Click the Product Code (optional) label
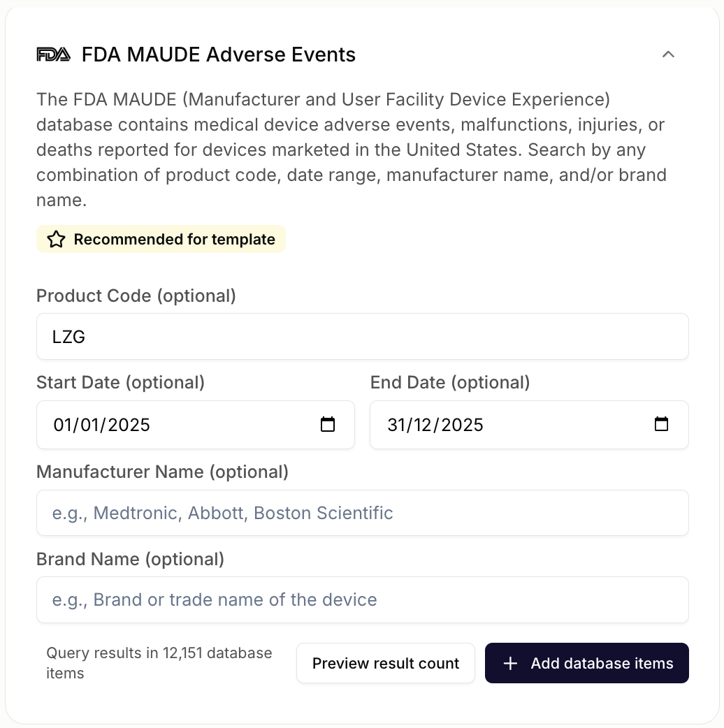This screenshot has width=724, height=728. (136, 296)
